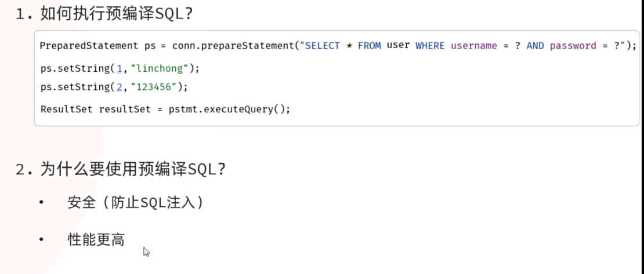Click the SELECT keyword in the SQL string
The height and width of the screenshot is (274, 644).
(x=323, y=46)
